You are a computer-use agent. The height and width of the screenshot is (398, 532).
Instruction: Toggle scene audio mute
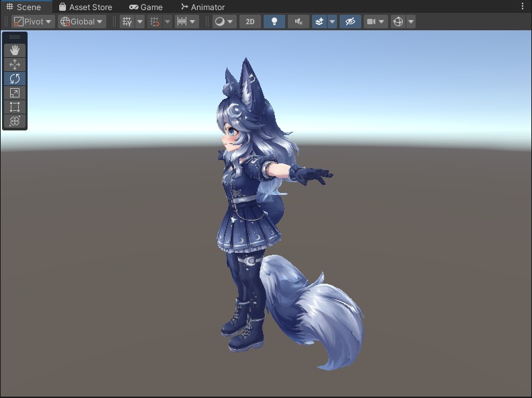pyautogui.click(x=299, y=22)
